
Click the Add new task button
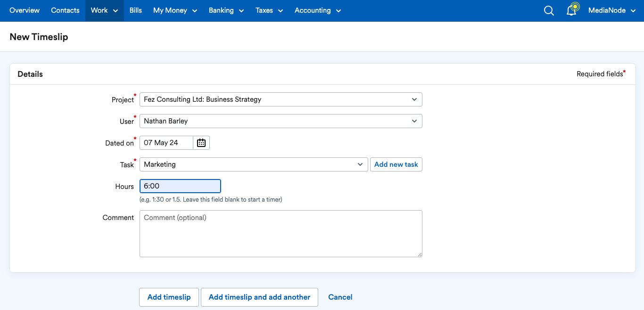tap(396, 164)
